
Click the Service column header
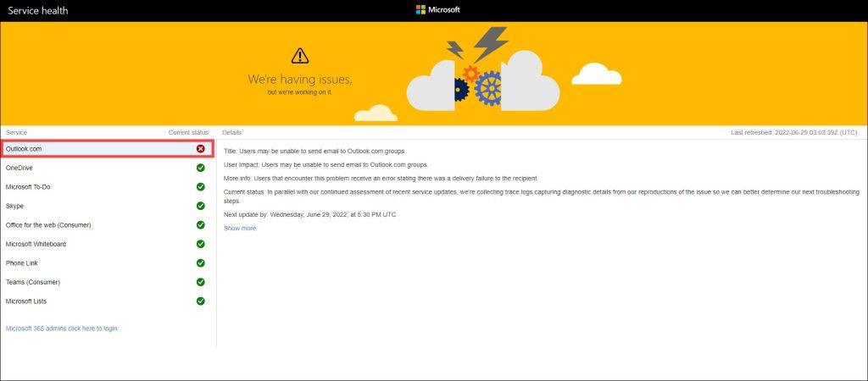(17, 133)
